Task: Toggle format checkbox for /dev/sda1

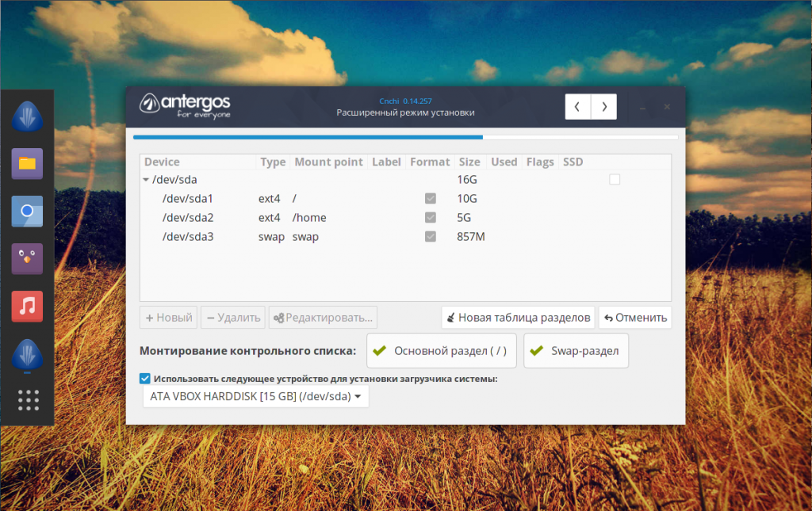Action: coord(431,198)
